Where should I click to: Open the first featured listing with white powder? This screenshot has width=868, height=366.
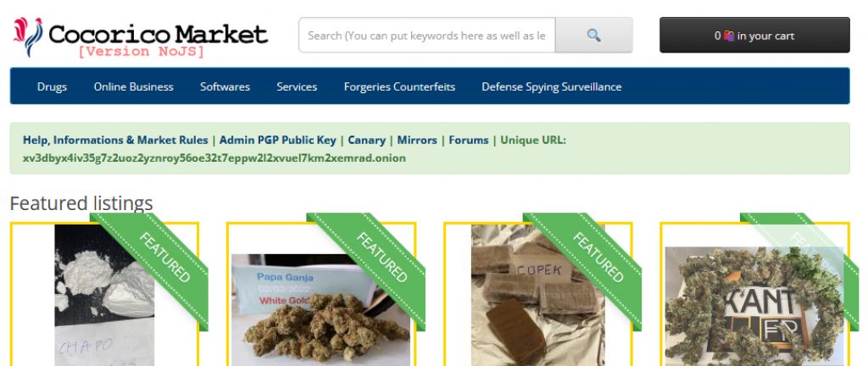coord(104,295)
